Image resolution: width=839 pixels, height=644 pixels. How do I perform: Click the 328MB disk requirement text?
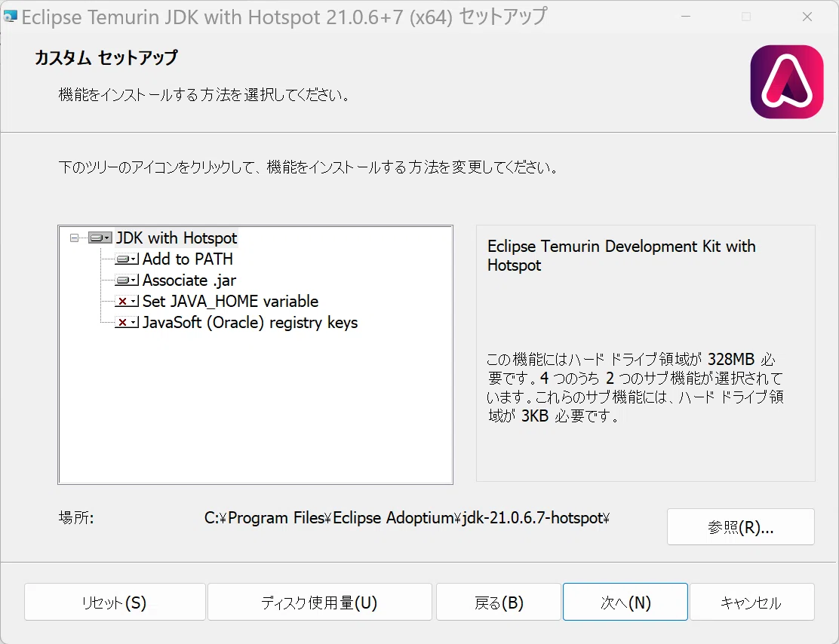(731, 359)
